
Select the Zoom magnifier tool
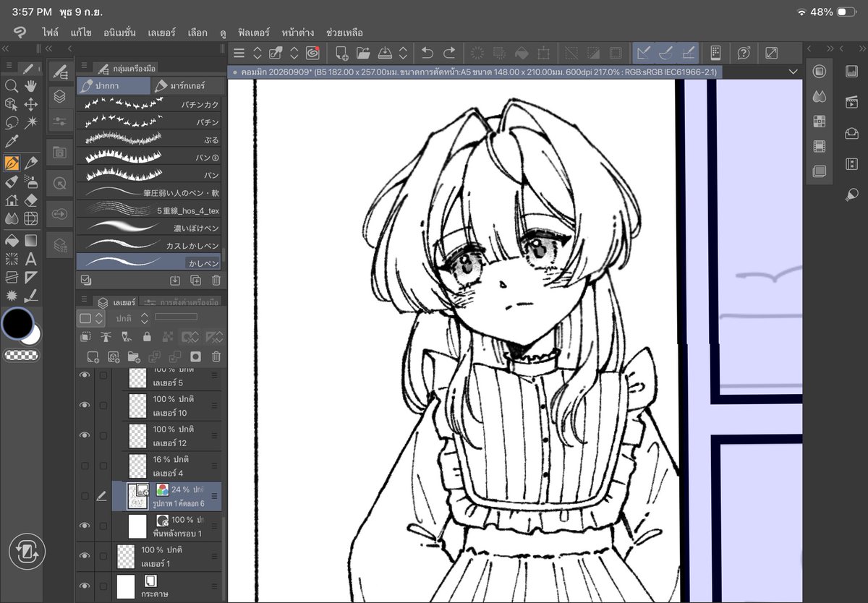click(x=11, y=86)
